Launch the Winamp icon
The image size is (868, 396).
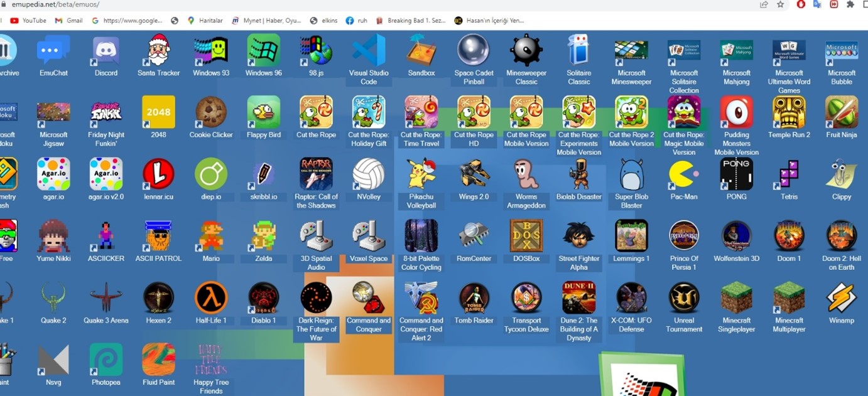click(x=841, y=298)
